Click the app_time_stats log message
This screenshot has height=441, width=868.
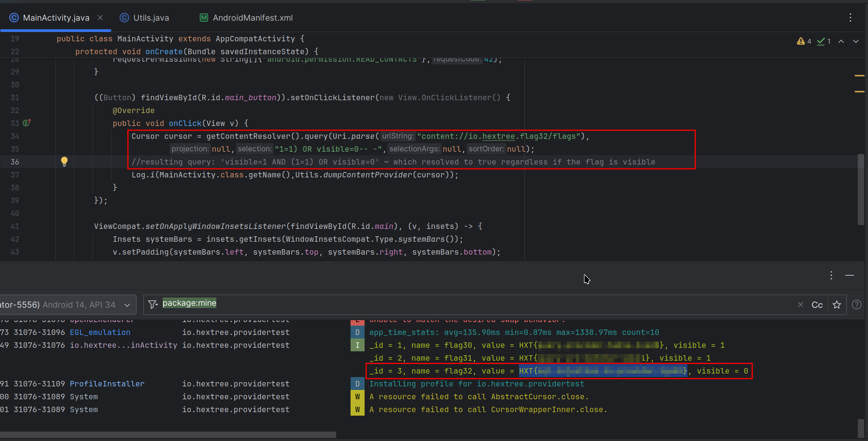tap(514, 333)
